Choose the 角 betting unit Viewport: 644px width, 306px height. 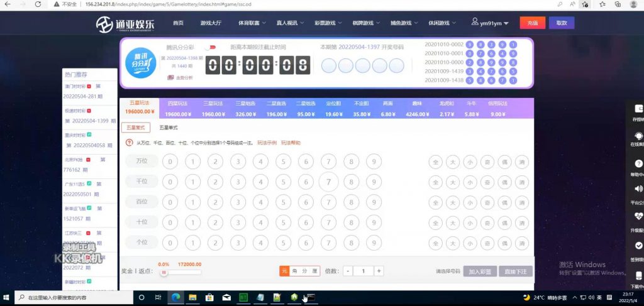(294, 271)
